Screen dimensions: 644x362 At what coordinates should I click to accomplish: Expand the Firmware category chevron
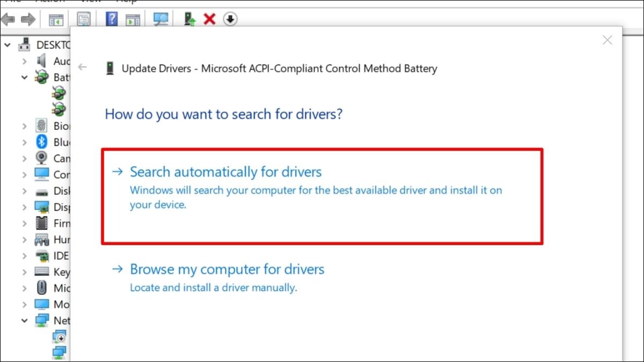[25, 223]
